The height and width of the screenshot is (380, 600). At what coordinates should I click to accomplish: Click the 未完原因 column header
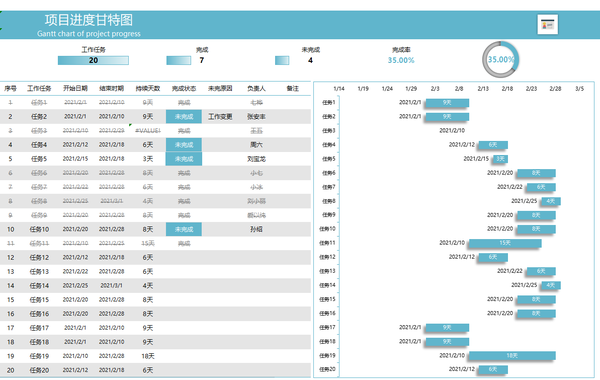pyautogui.click(x=220, y=88)
